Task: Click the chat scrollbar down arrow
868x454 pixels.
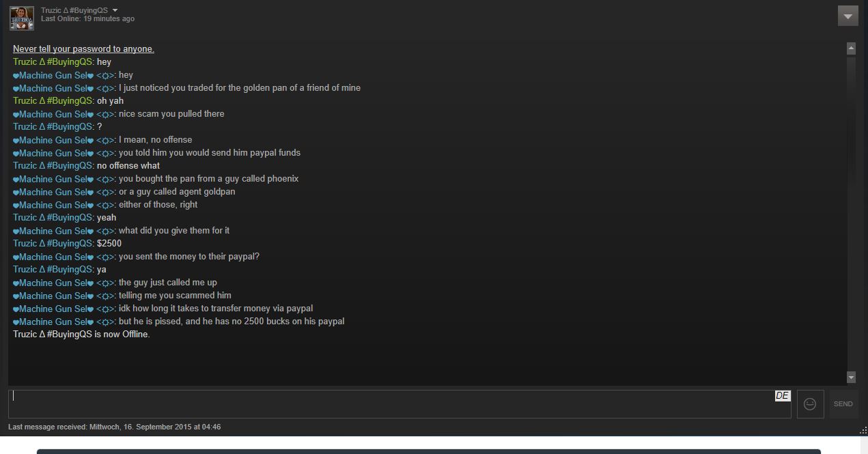Action: click(851, 377)
